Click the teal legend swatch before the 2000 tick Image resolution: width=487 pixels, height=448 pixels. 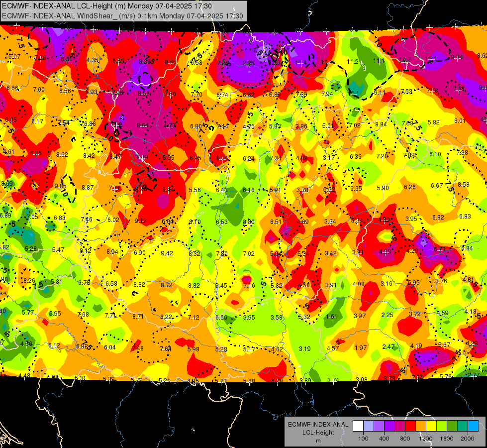point(463,426)
